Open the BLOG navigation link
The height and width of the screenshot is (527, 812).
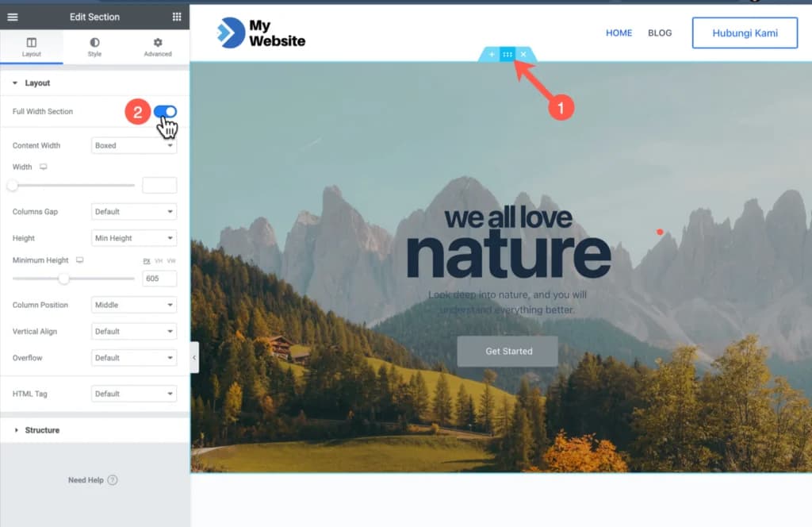[x=660, y=33]
